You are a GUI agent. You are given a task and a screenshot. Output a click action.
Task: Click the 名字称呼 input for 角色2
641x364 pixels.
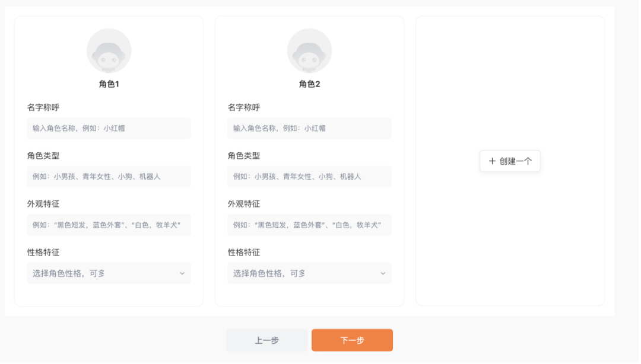310,129
